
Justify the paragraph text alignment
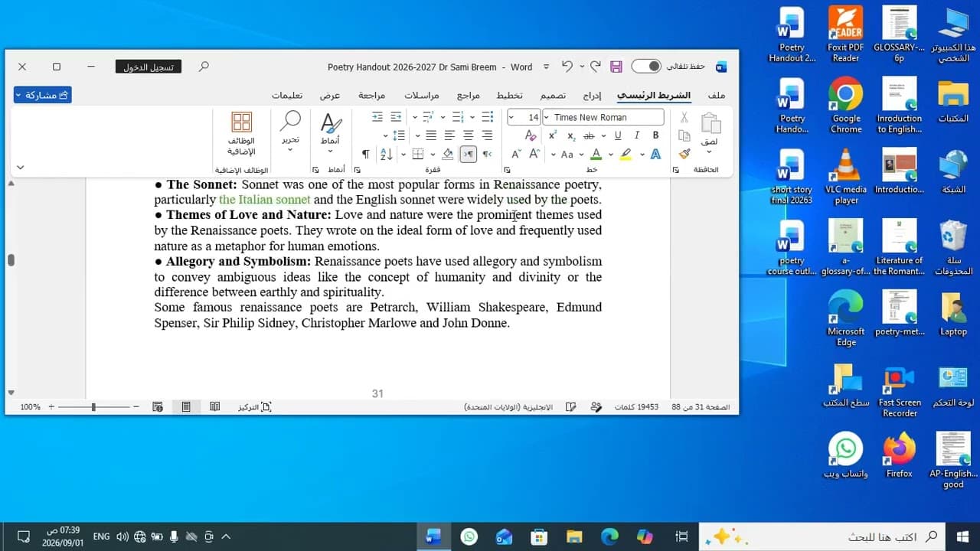(x=431, y=135)
